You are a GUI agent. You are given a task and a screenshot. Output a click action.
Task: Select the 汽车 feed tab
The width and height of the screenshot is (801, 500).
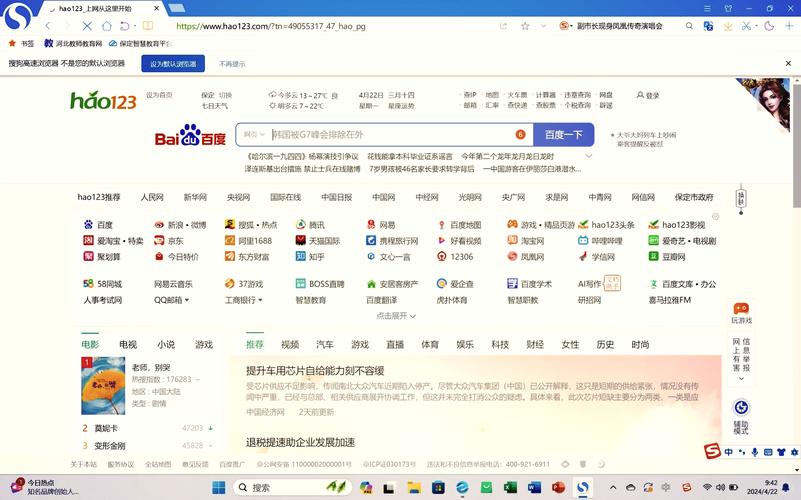325,345
